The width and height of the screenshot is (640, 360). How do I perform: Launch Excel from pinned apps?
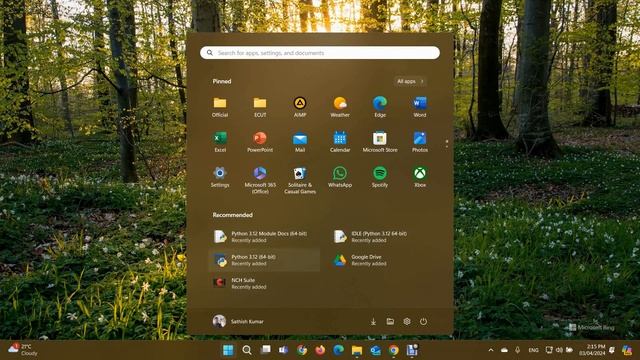coord(220,142)
